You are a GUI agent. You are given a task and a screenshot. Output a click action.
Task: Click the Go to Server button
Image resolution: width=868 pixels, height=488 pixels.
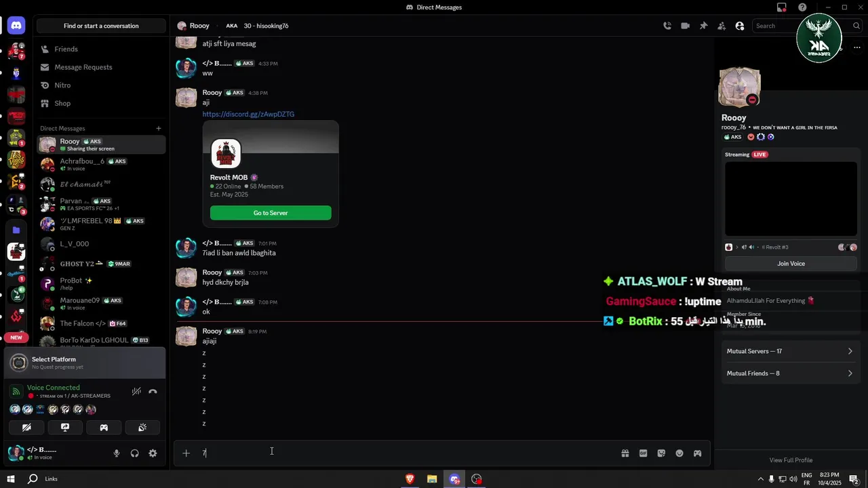pos(271,213)
